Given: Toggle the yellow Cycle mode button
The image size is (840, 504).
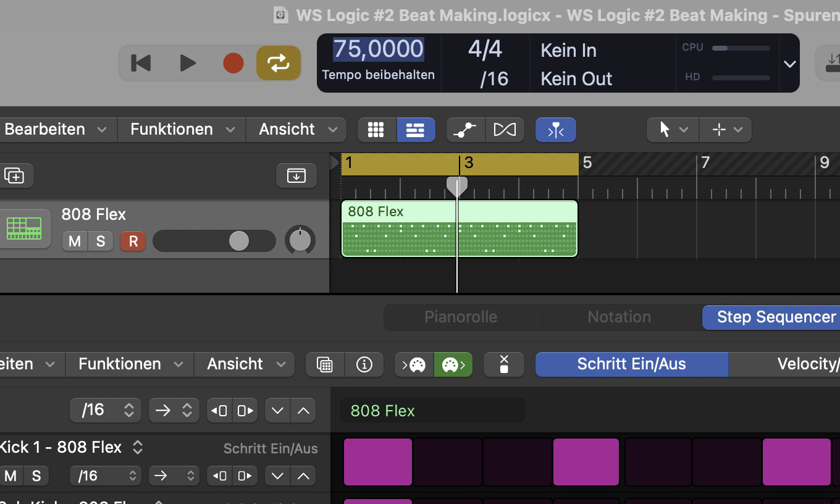Looking at the screenshot, I should point(279,63).
